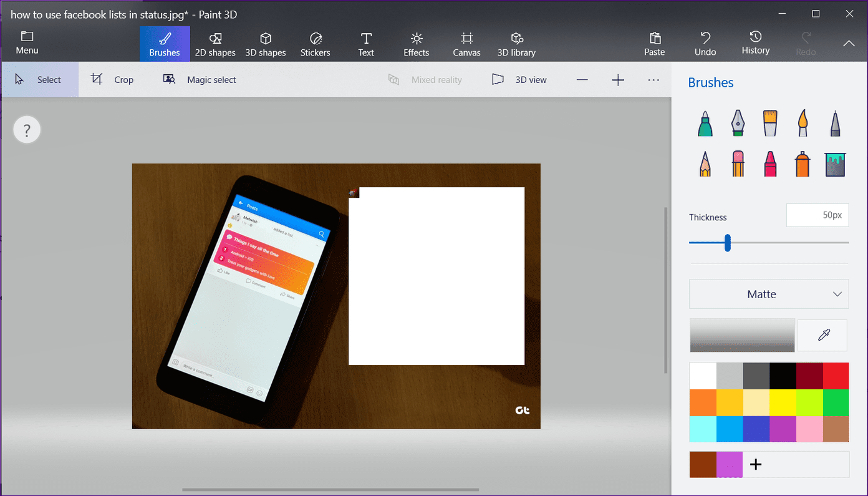
Task: Choose the pink color swatch
Action: 809,429
